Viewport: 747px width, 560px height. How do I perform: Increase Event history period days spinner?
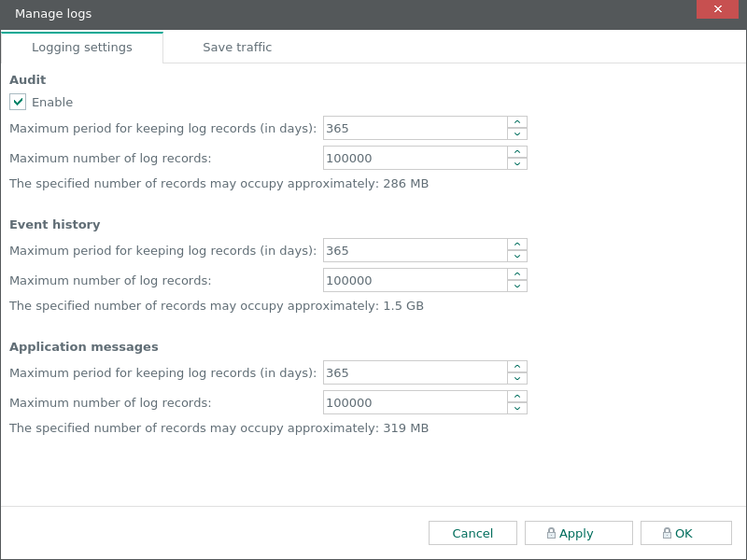coord(517,245)
